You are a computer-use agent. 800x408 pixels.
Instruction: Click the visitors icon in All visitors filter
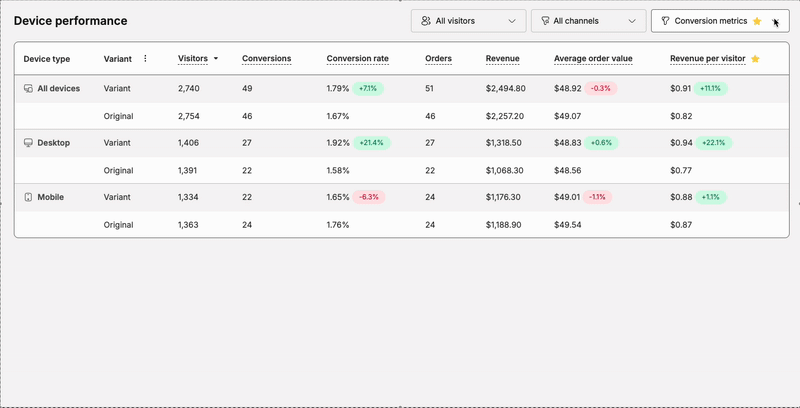[426, 21]
